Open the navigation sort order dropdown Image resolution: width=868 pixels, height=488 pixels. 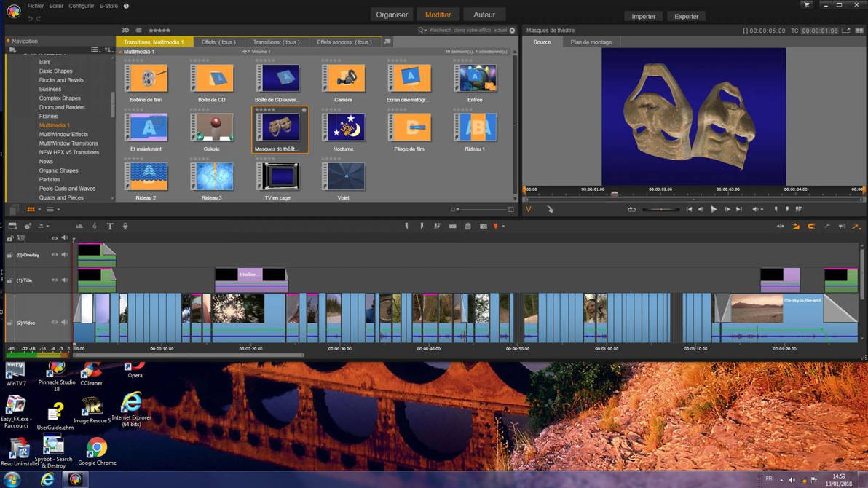click(108, 50)
